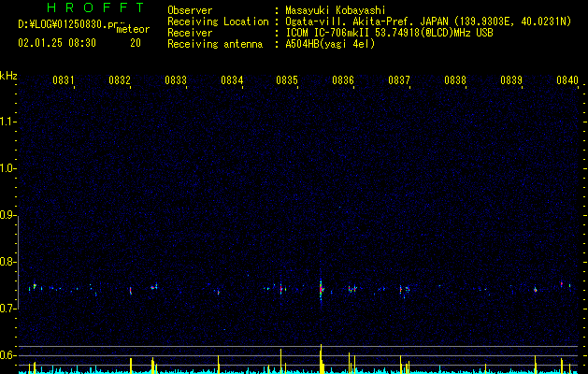Click the 1.1 frequency axis label
The image size is (588, 374).
pyautogui.click(x=7, y=122)
